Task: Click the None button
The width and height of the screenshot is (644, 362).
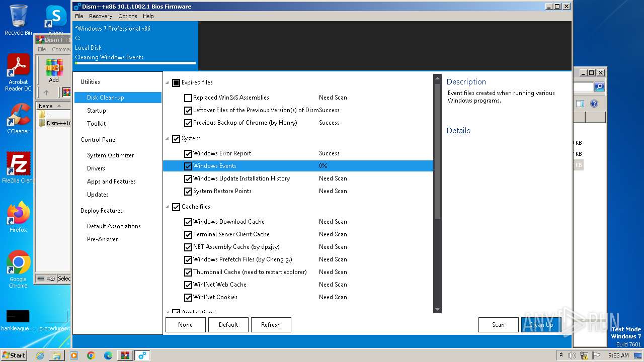Action: pyautogui.click(x=185, y=325)
